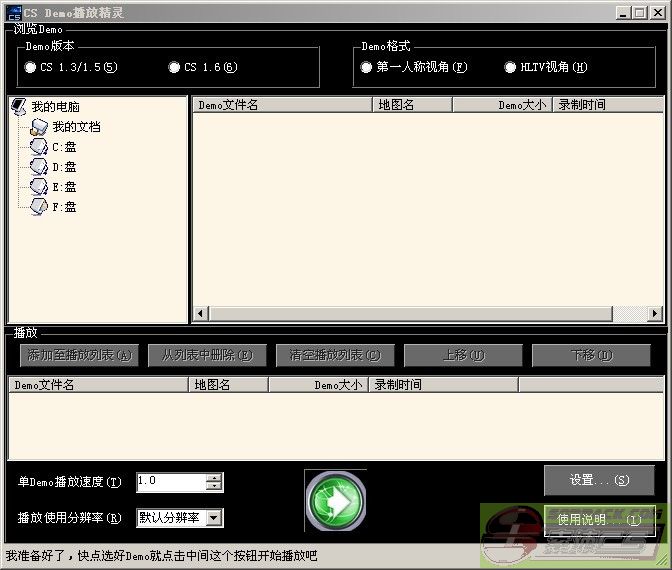Screen dimensions: 672x570
Task: Maximize the CS Demo player window
Action: (x=639, y=13)
